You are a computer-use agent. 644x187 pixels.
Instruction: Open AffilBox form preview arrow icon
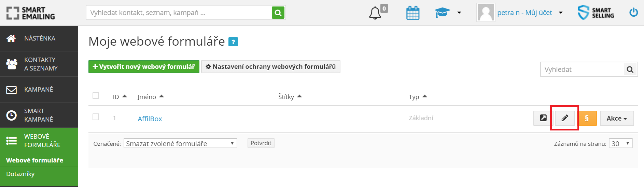543,118
